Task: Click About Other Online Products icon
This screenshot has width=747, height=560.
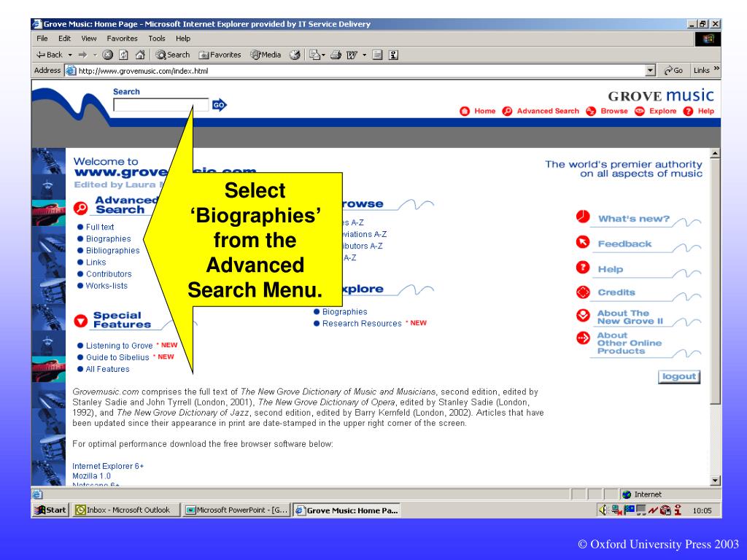Action: point(583,338)
